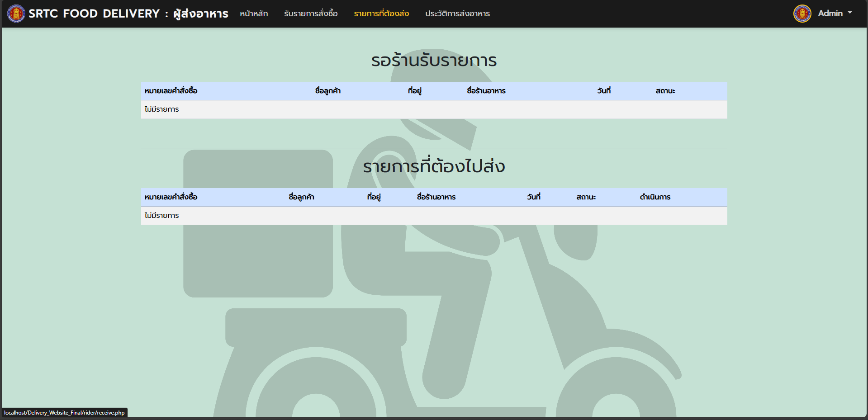
Task: Click ไม่มีรายการ row in รอร้านรับรายการ table
Action: pos(162,109)
